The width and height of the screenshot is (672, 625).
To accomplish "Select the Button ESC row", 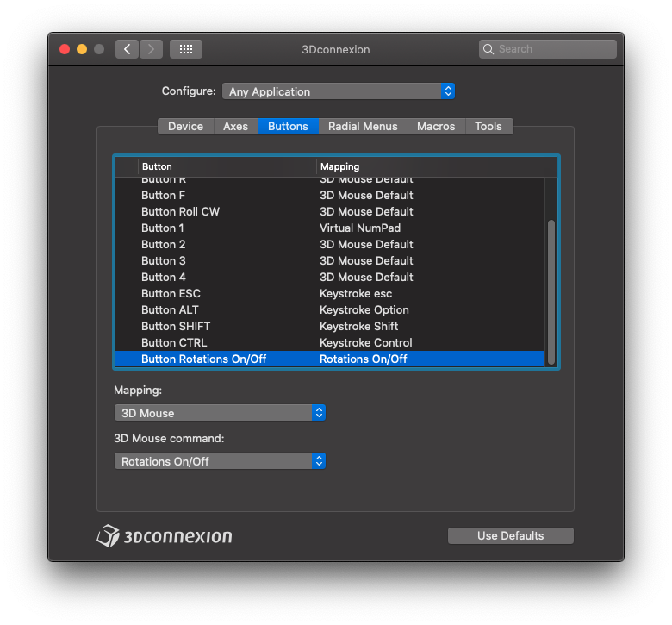I will pos(330,293).
